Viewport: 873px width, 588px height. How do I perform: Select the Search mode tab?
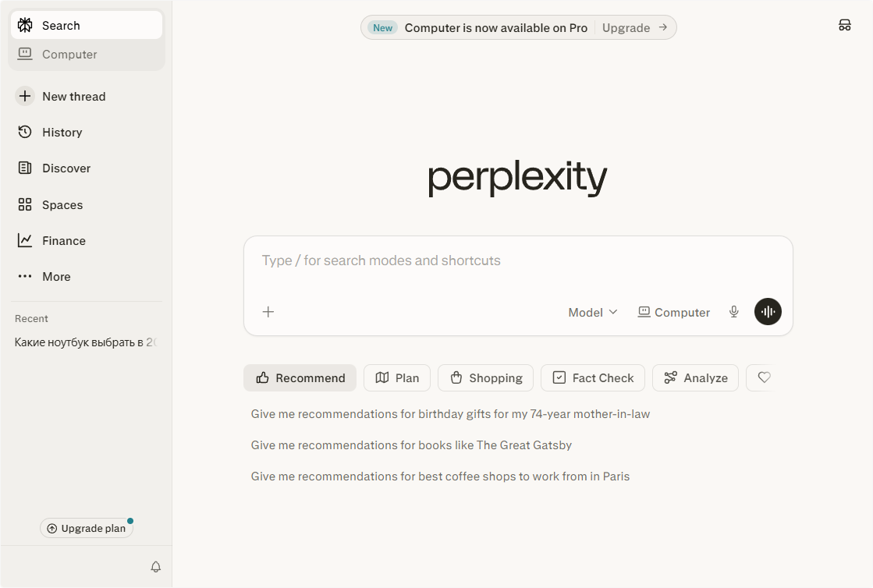[61, 26]
